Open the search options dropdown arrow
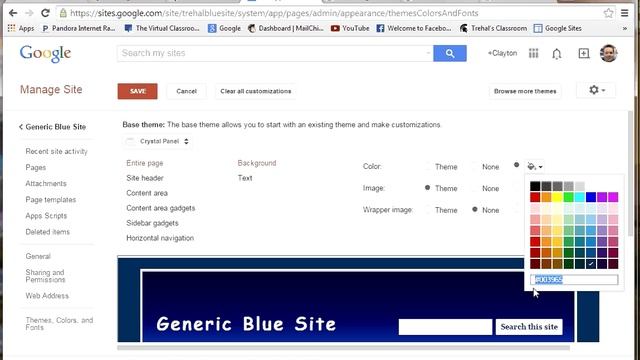The image size is (640, 360). (x=428, y=53)
